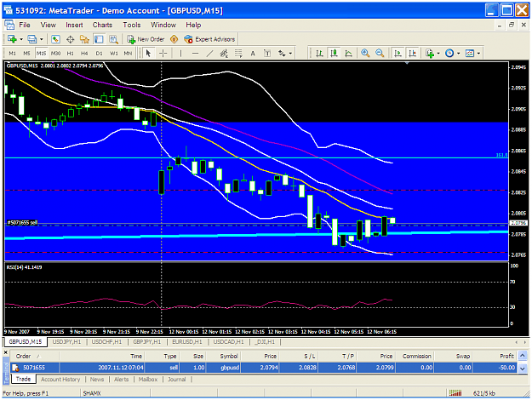The image size is (532, 400).
Task: Click the Profiles icon
Action: (x=31, y=39)
